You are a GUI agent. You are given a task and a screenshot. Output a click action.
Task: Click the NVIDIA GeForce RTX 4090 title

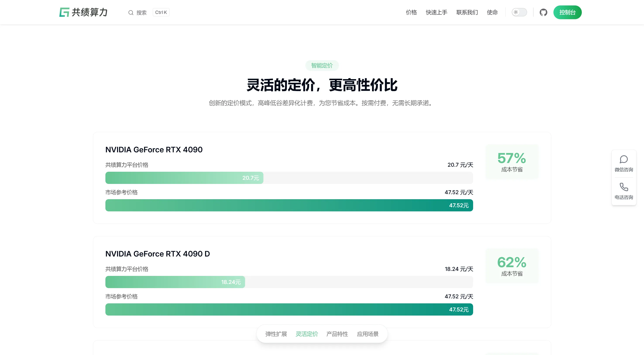tap(154, 149)
